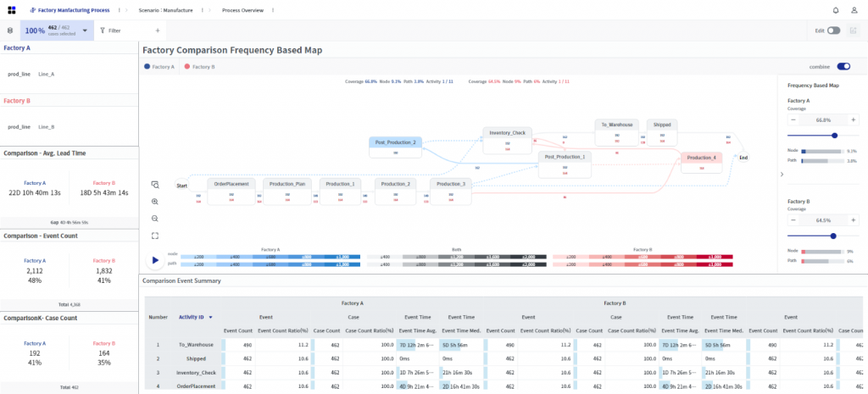868x394 pixels.
Task: Increase Factory B coverage with plus stepper
Action: (854, 221)
